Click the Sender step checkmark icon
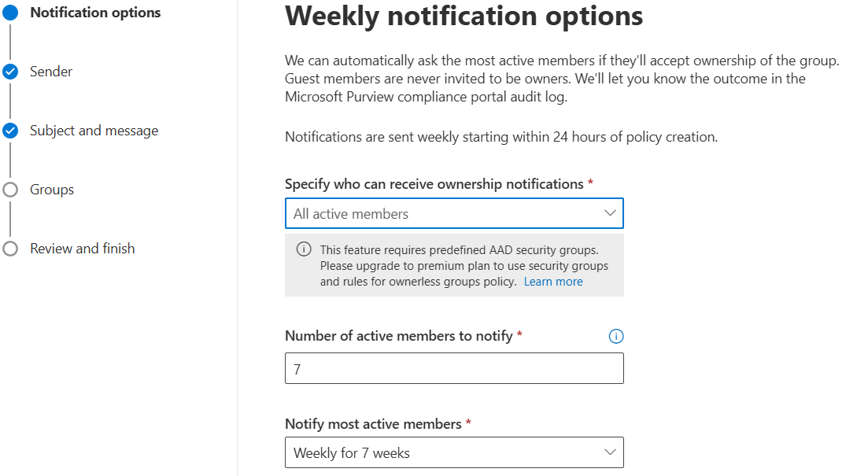Viewport: 868px width, 476px height. click(10, 72)
